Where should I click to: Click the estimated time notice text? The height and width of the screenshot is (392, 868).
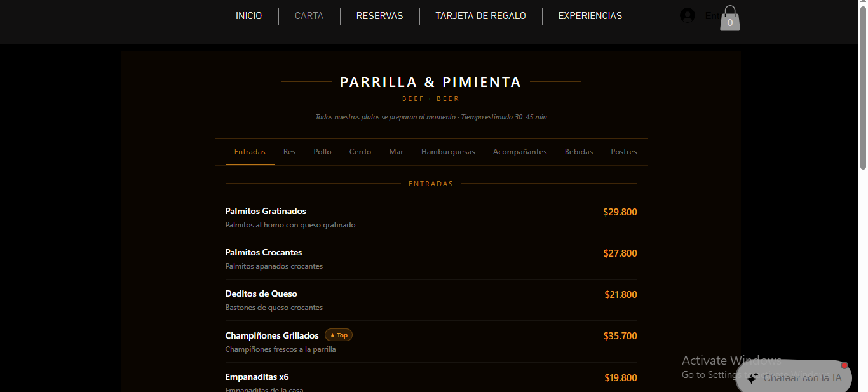[x=431, y=117]
